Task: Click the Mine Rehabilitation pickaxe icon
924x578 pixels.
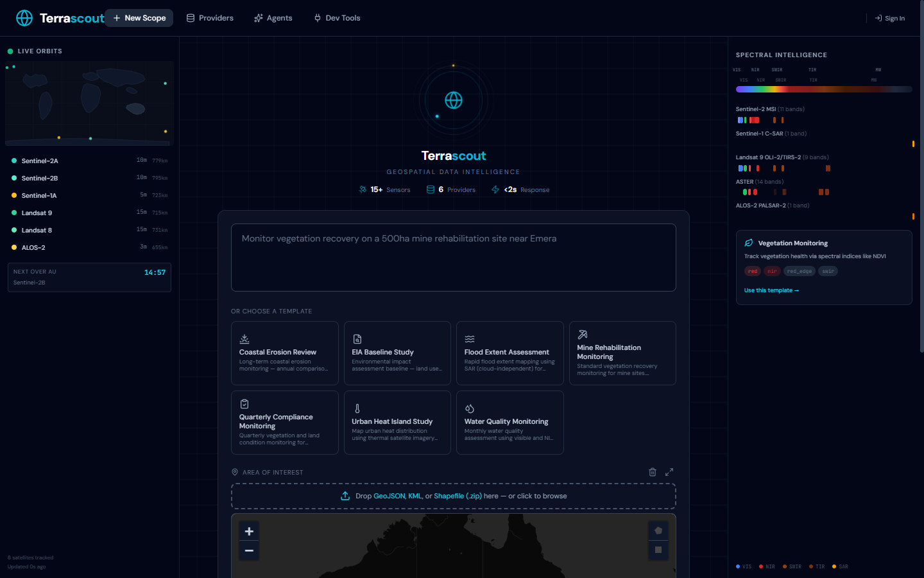Action: click(x=583, y=335)
